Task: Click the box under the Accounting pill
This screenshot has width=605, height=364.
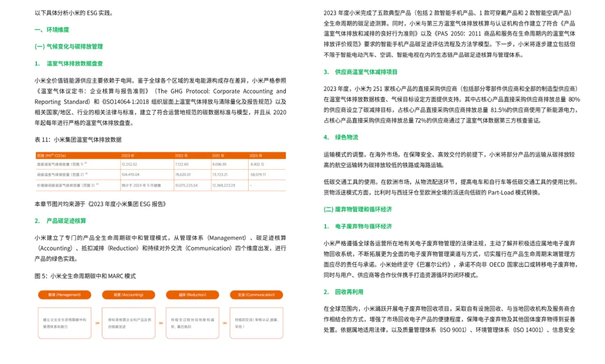Action: pos(128,323)
